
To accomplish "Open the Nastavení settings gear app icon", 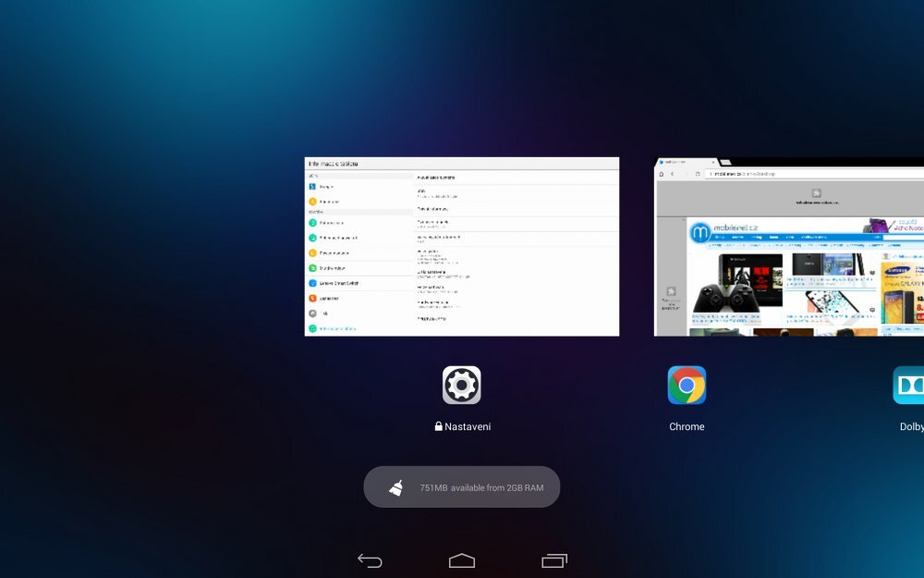I will (x=462, y=385).
